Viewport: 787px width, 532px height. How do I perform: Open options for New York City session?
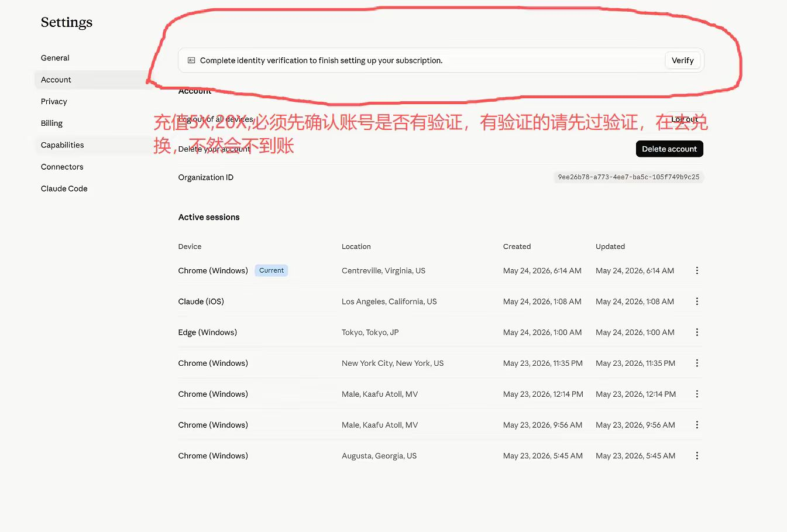[x=697, y=363]
